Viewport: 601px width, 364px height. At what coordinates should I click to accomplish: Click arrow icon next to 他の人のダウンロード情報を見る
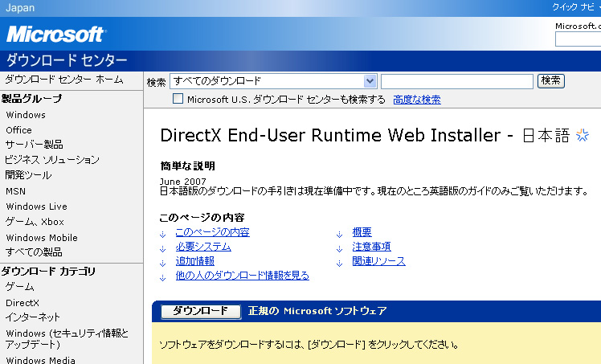pos(163,278)
